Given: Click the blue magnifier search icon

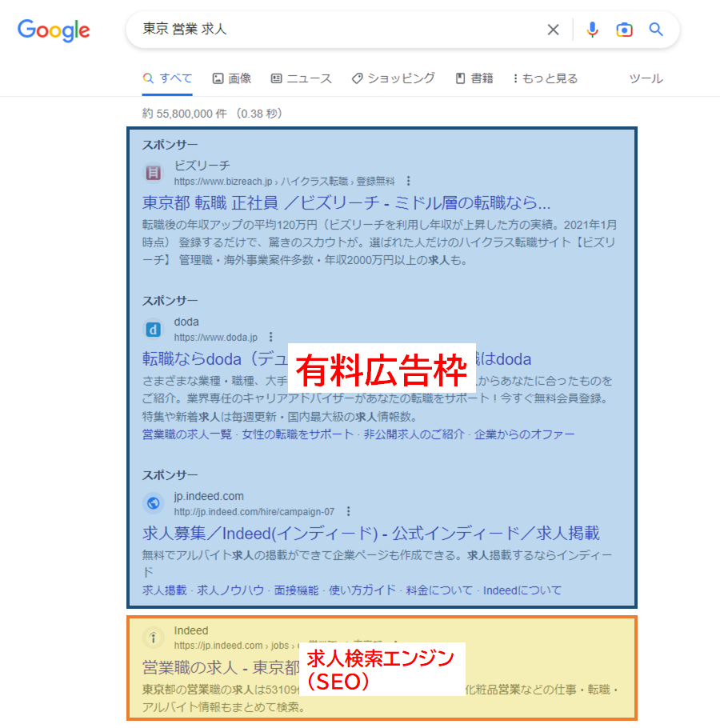Looking at the screenshot, I should click(656, 30).
